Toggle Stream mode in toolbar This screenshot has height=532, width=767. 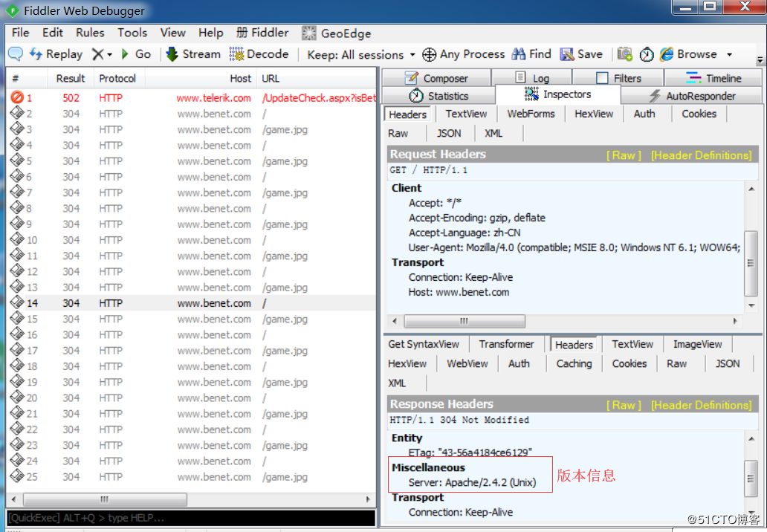(193, 53)
